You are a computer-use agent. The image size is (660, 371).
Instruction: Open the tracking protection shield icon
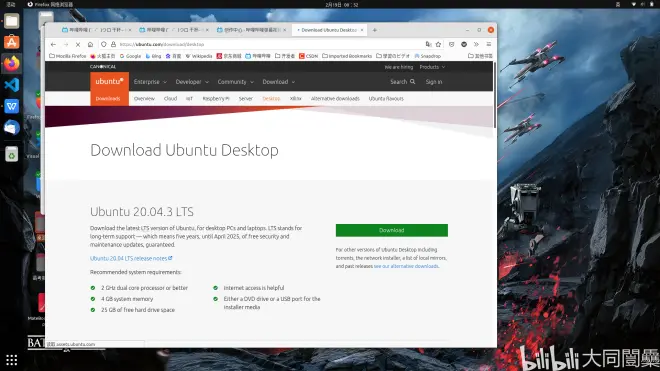tap(104, 44)
